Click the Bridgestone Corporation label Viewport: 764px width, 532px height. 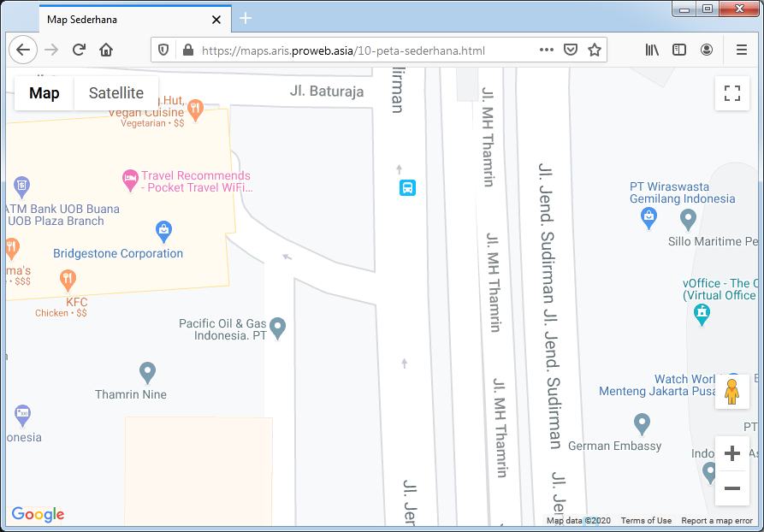click(118, 253)
